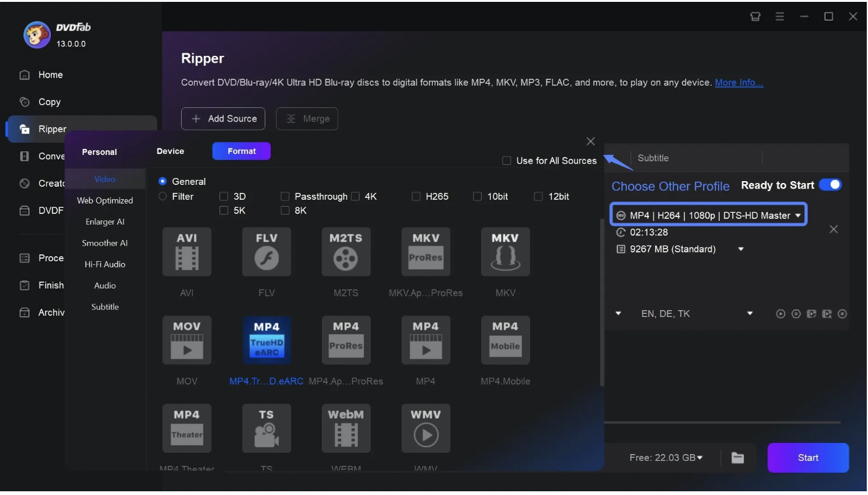Open the Smoother AI category

click(105, 243)
